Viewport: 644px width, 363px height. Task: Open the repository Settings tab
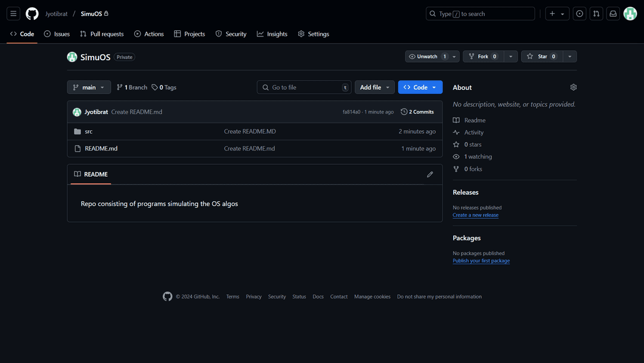coord(314,33)
